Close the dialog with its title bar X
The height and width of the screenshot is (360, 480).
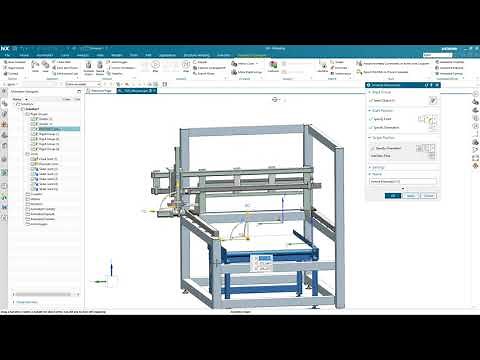(x=437, y=85)
